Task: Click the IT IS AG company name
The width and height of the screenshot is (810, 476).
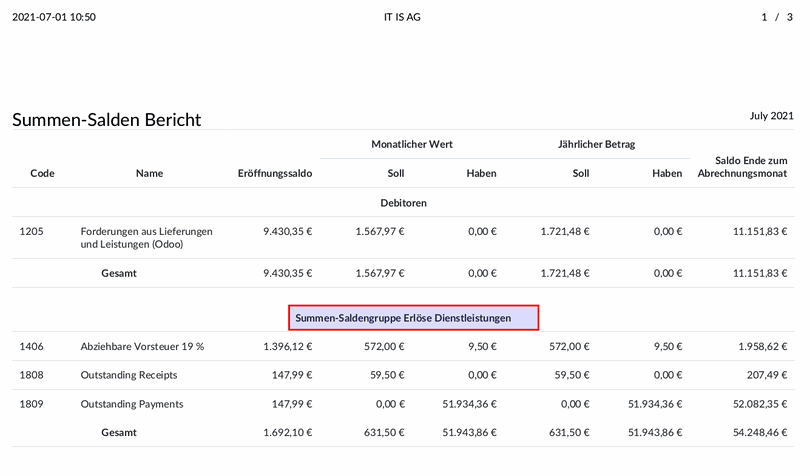Action: (402, 17)
